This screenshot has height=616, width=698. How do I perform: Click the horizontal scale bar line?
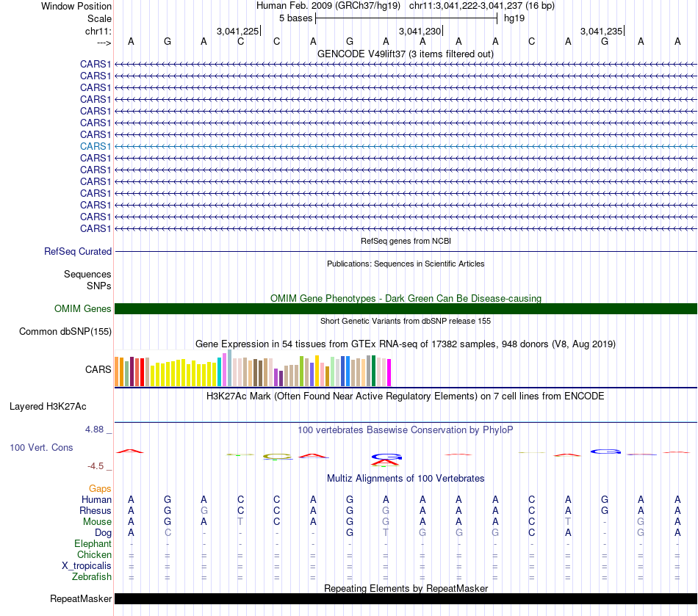(x=406, y=18)
